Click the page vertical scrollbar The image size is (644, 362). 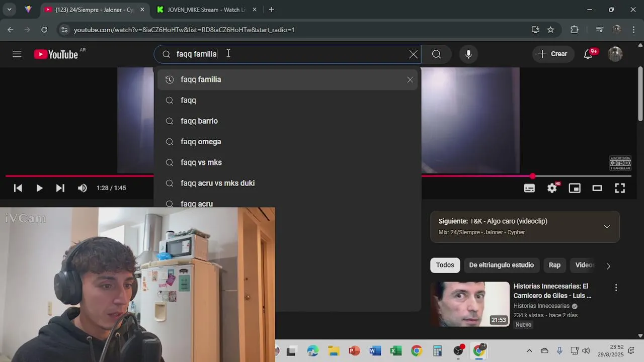click(x=640, y=95)
